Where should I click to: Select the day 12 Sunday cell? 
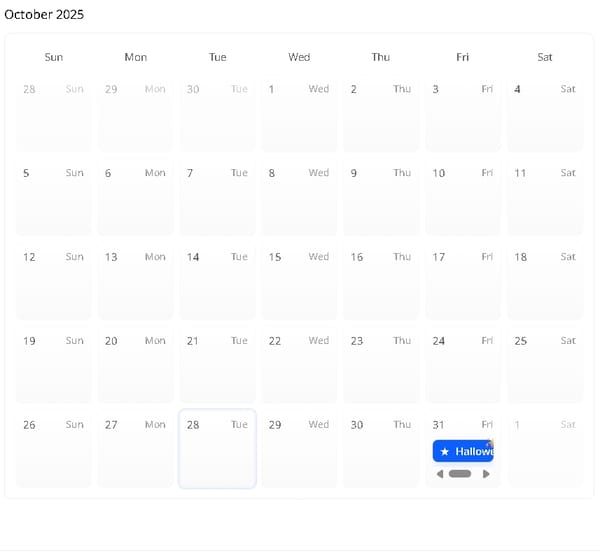(x=54, y=281)
